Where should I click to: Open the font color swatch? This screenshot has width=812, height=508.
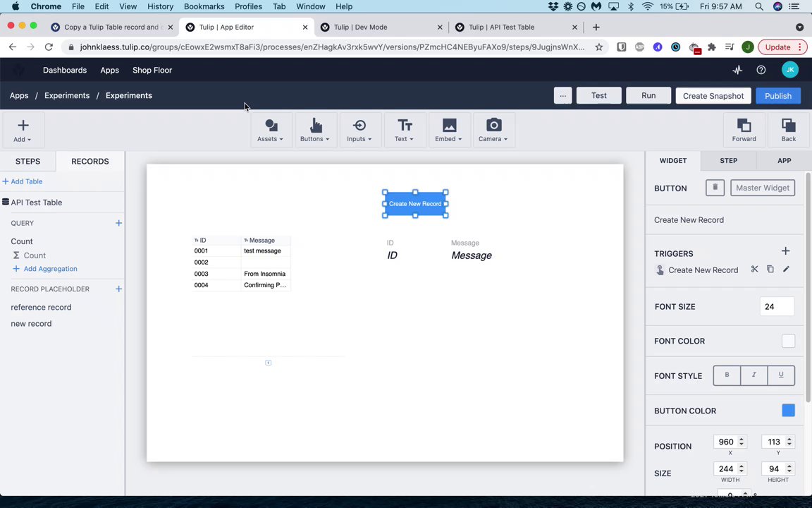pyautogui.click(x=788, y=341)
